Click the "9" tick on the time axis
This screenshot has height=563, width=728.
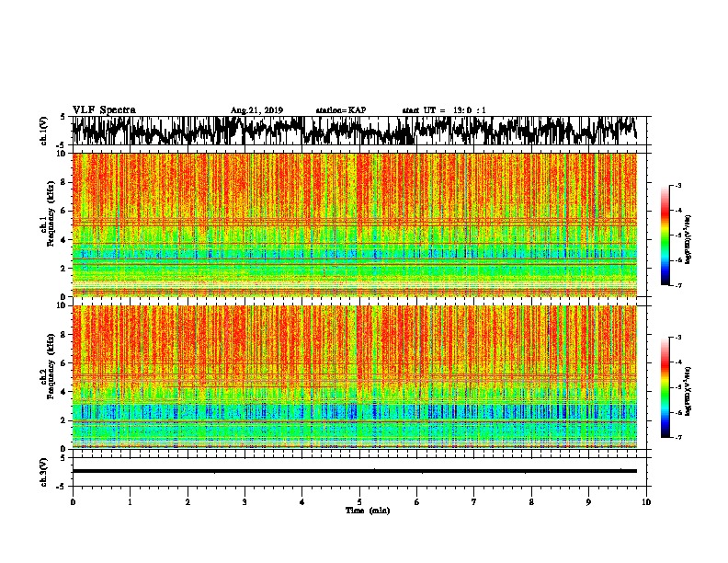(x=588, y=502)
